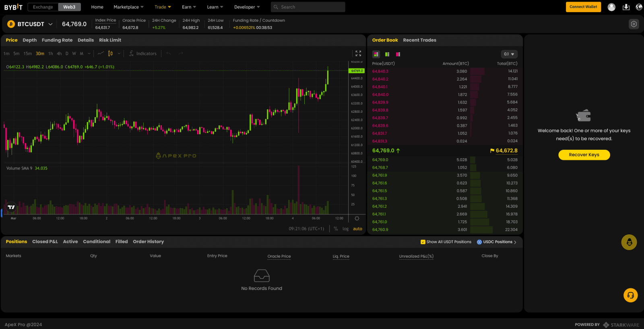Open chart style options dropdown

(119, 54)
